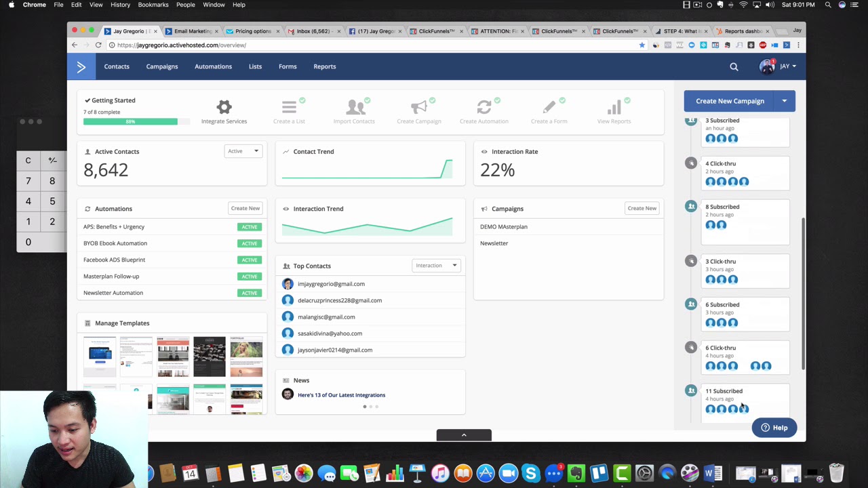Viewport: 868px width, 488px height.
Task: Click the View Reports bar chart icon
Action: (x=614, y=107)
